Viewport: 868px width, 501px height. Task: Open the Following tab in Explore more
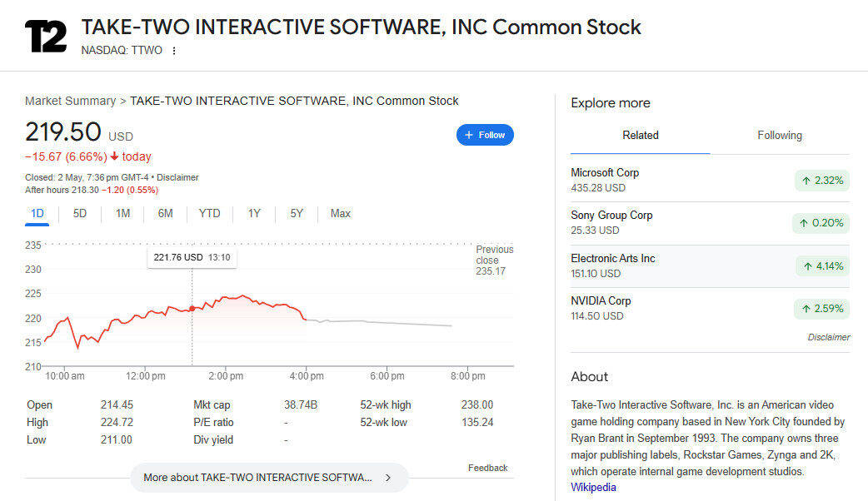[780, 136]
